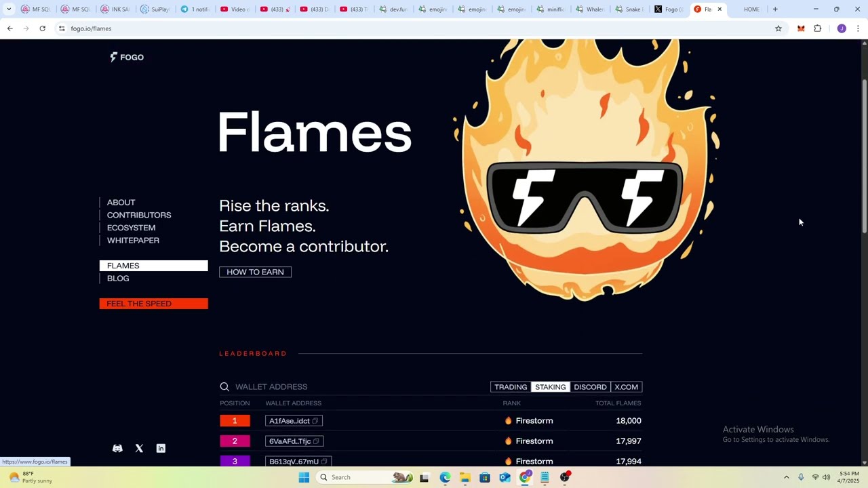Open the WHITEPAPER menu item
868x488 pixels.
point(133,241)
